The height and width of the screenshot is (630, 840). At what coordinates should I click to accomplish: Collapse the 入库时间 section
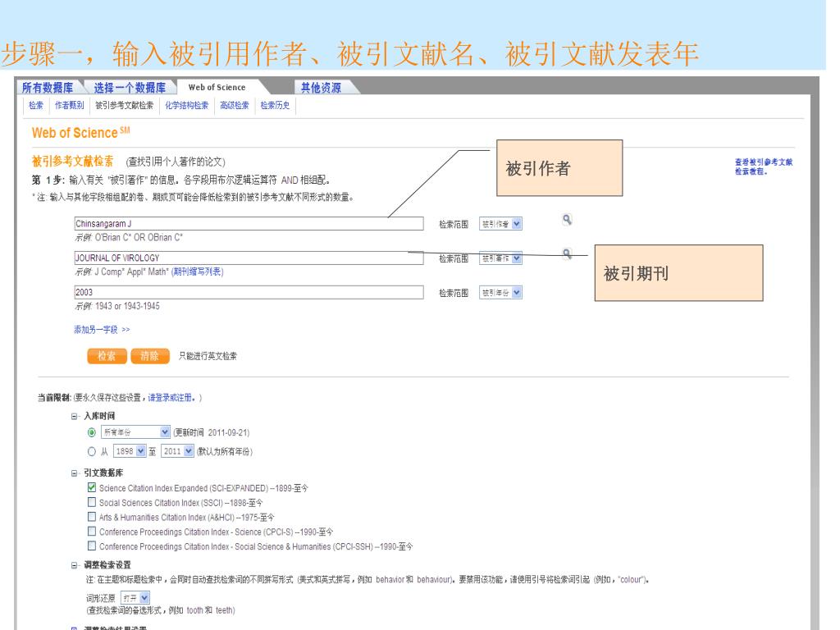click(75, 416)
